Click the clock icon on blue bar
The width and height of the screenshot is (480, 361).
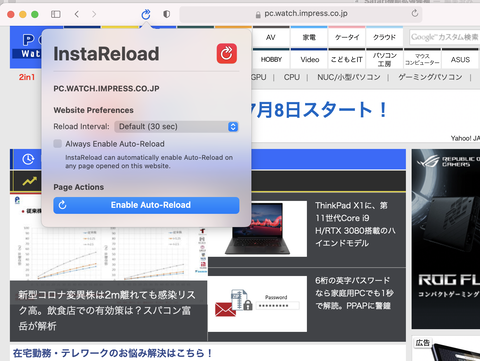[28, 159]
